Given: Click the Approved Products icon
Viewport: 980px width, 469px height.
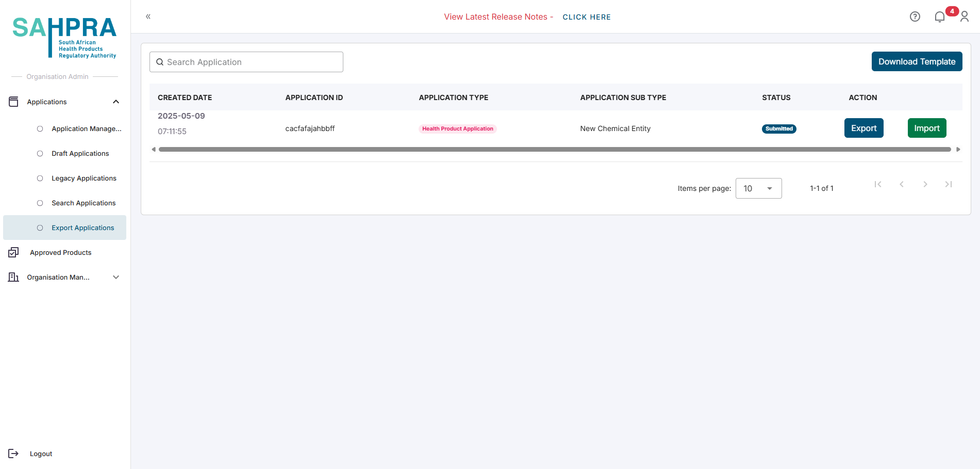Looking at the screenshot, I should pyautogui.click(x=13, y=252).
